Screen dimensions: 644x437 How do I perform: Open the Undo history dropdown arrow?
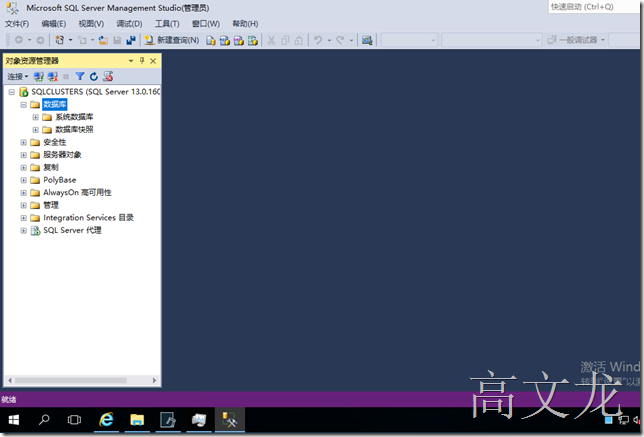point(329,40)
